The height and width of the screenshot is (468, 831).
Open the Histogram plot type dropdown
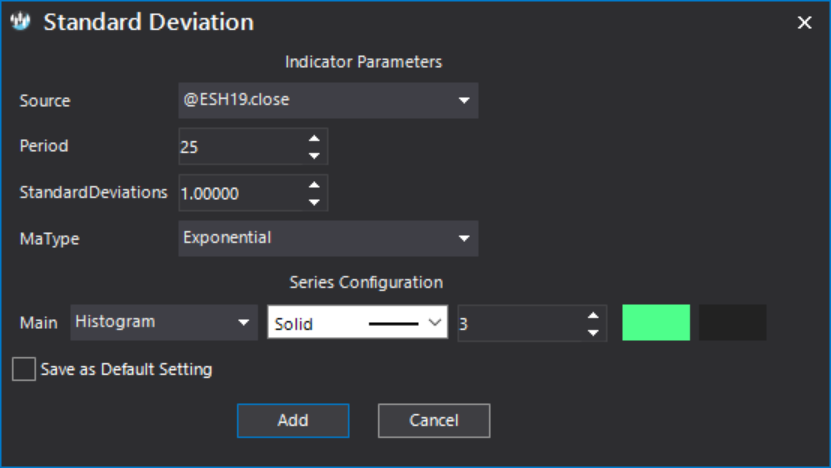coord(164,322)
